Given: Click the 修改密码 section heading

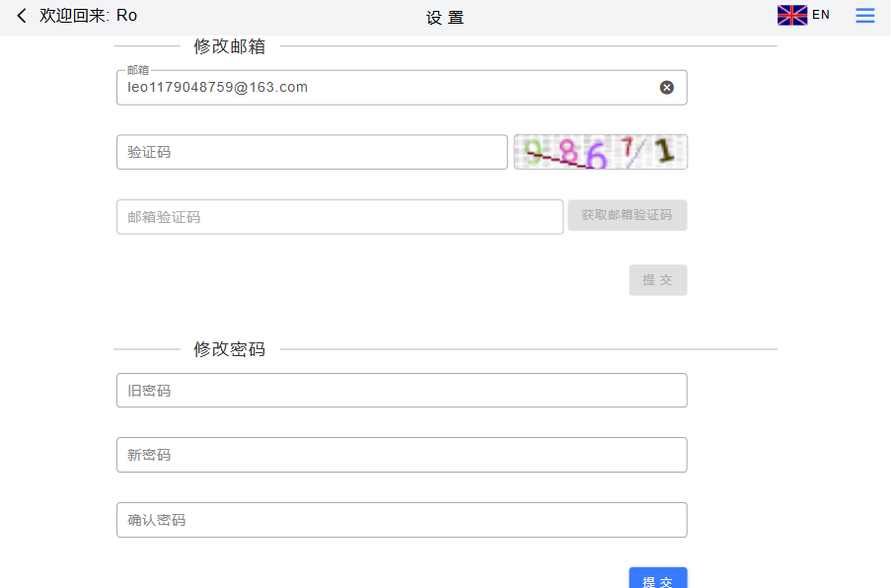Looking at the screenshot, I should tap(229, 349).
